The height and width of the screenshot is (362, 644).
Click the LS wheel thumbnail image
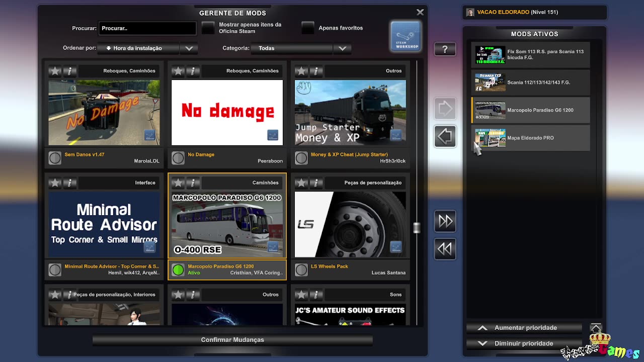tap(350, 225)
